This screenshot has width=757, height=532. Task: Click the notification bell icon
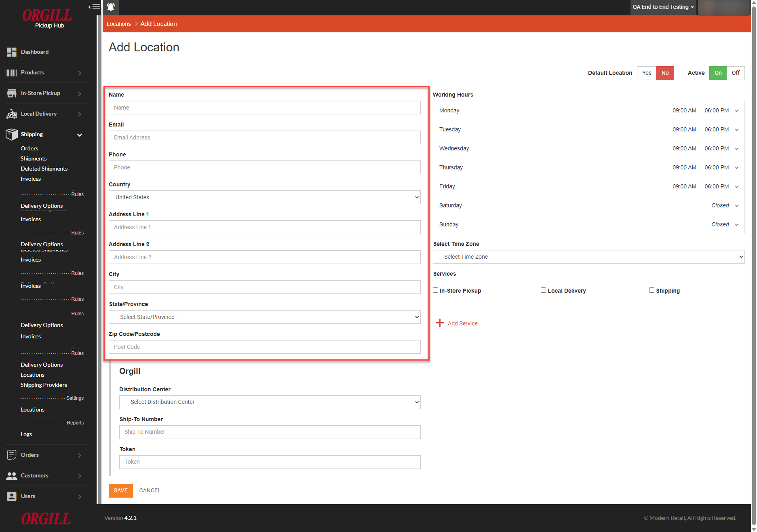point(111,7)
